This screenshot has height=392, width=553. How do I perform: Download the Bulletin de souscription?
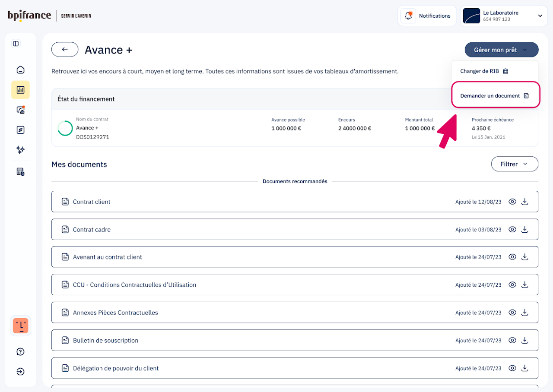click(x=525, y=340)
